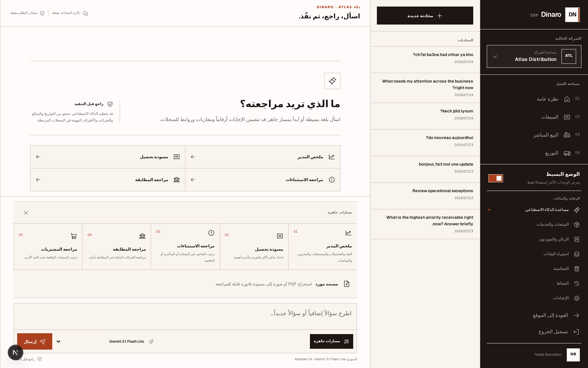Select the مراجعة المشتريات card 05
588x368 pixels.
point(48,247)
